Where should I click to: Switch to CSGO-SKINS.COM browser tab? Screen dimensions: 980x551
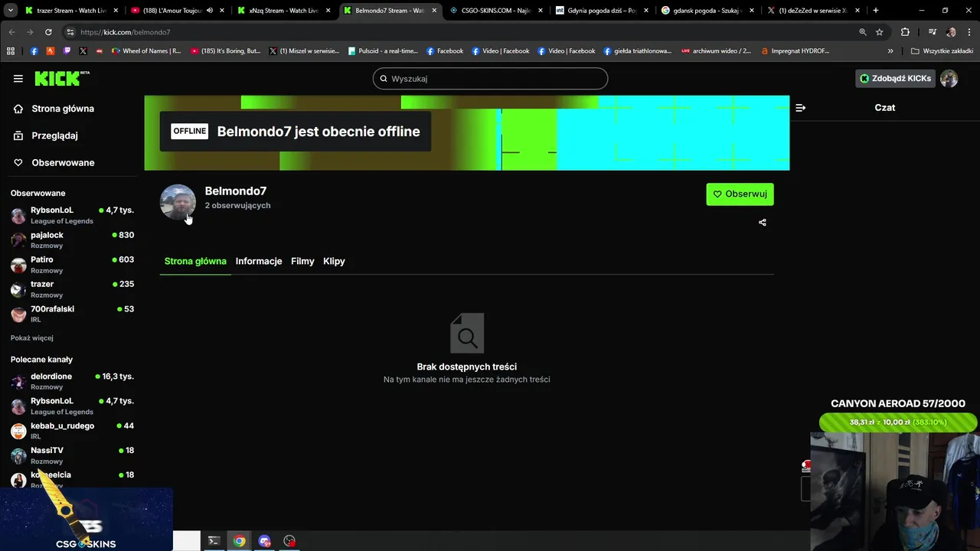coord(495,11)
